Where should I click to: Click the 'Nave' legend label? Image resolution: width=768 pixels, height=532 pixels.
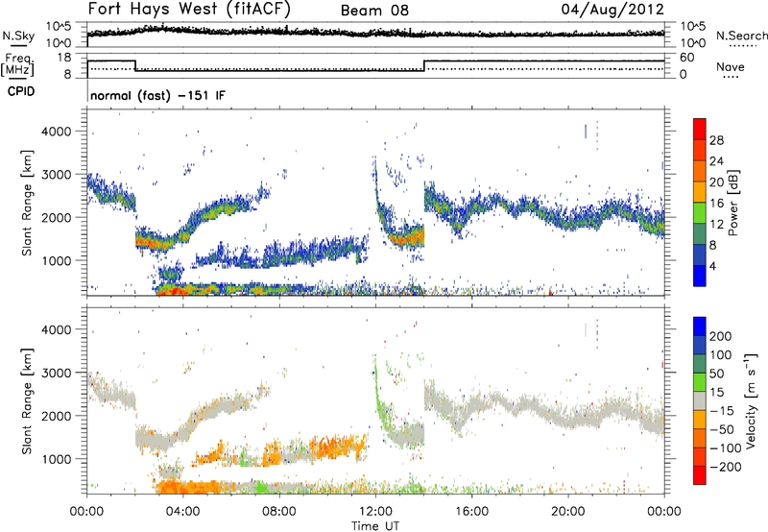click(731, 66)
